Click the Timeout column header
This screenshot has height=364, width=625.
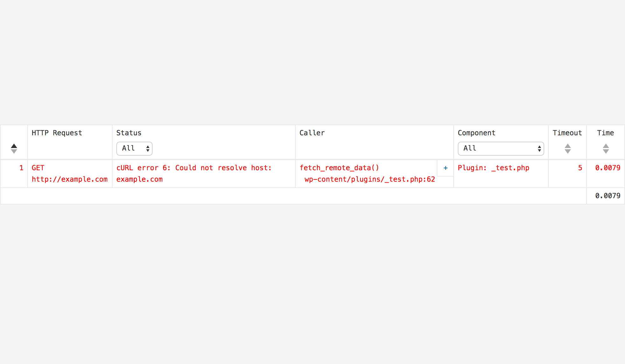click(x=567, y=133)
